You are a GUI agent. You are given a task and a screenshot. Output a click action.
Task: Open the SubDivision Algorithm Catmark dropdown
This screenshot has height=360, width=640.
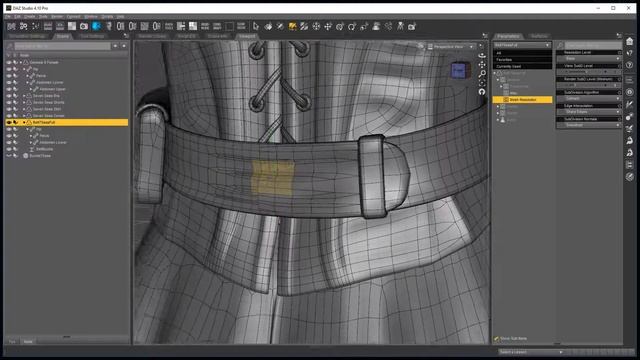pos(589,98)
